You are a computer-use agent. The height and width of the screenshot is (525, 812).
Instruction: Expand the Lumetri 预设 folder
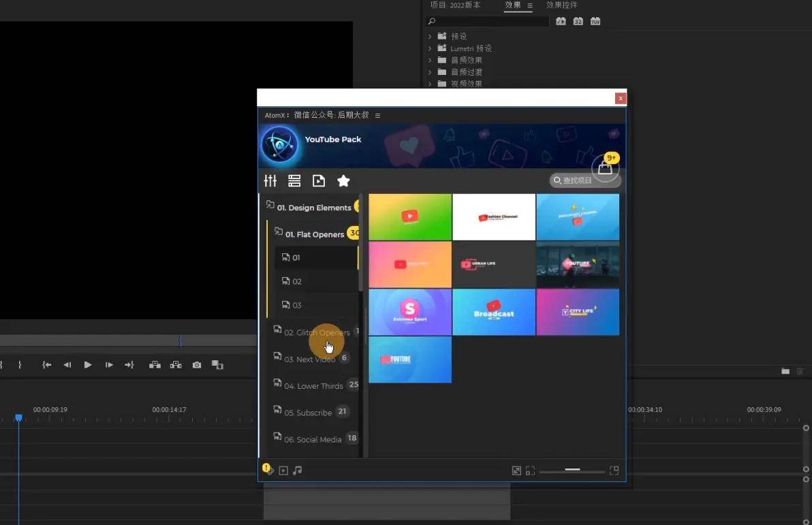(430, 49)
